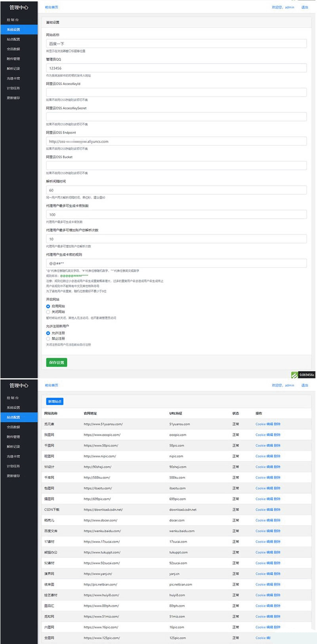Click the URL https://wenku.baidu.com/ cell

pyautogui.click(x=102, y=531)
